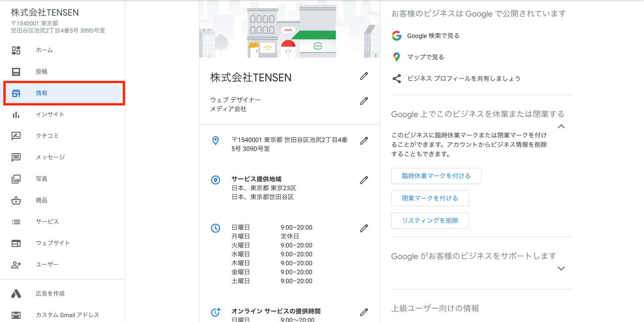Image resolution: width=644 pixels, height=322 pixels.
Task: Edit the サービス提供地域 pencil icon
Action: point(364,180)
